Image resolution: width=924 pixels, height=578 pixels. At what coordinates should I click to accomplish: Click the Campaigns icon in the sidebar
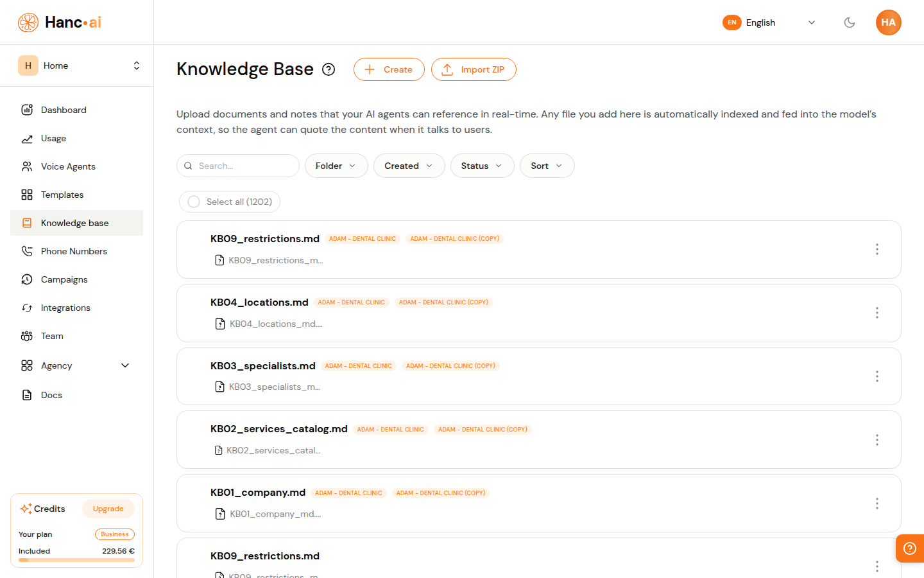26,279
